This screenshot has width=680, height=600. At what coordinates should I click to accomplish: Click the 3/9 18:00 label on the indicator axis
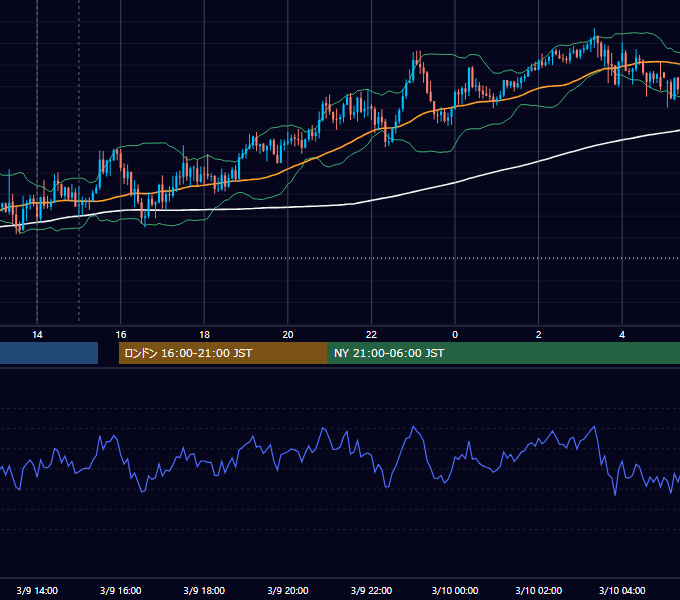(204, 590)
